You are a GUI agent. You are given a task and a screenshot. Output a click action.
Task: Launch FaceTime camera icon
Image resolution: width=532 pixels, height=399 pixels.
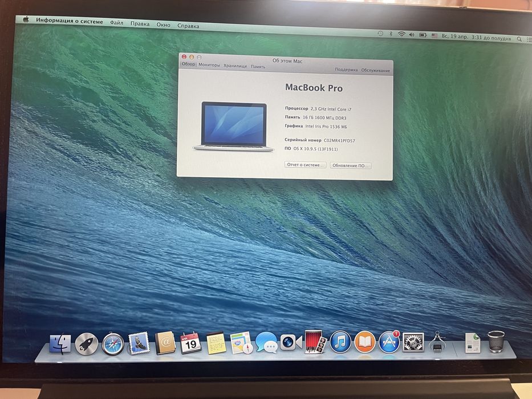[x=291, y=342]
